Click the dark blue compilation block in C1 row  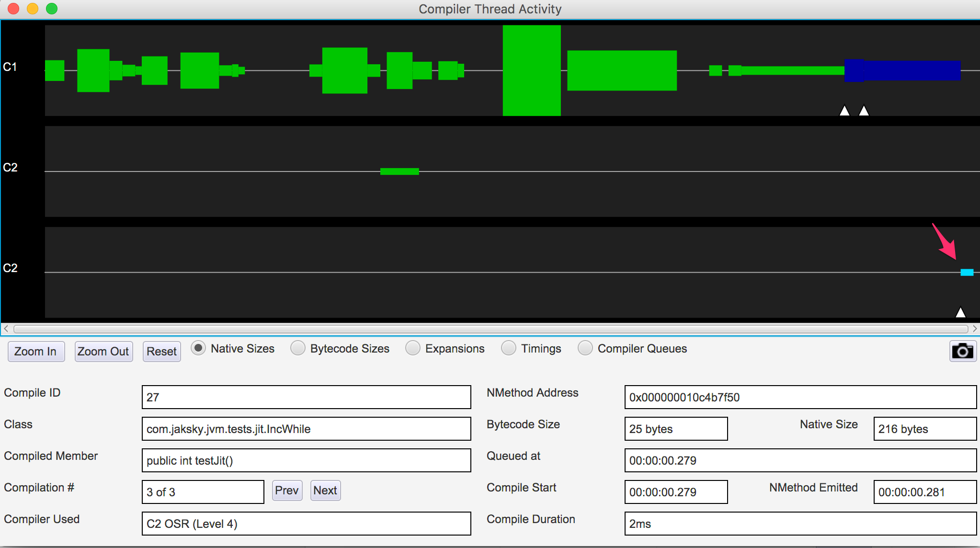(905, 70)
